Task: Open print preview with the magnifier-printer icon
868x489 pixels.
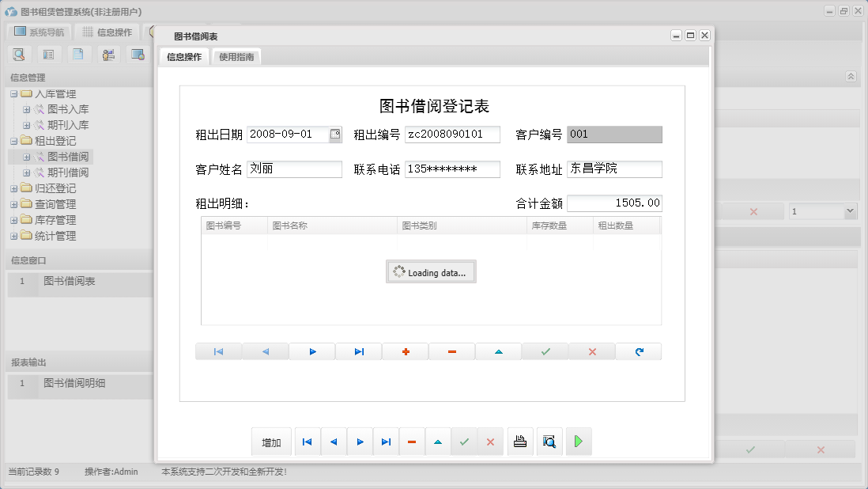Action: pyautogui.click(x=549, y=442)
